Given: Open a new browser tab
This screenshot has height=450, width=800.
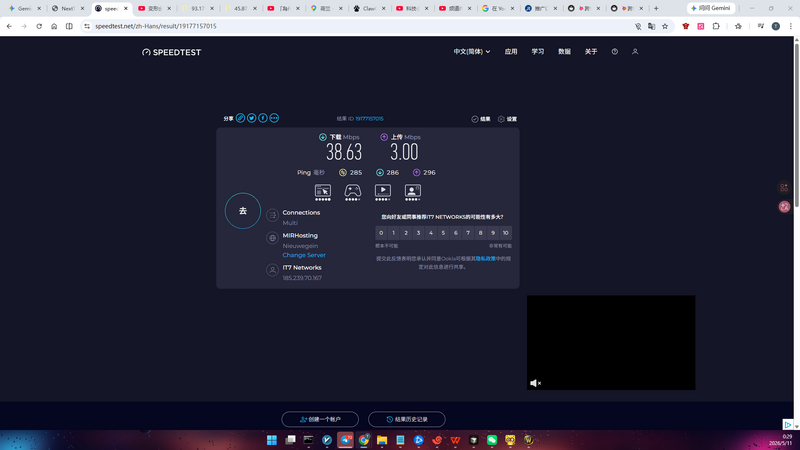Looking at the screenshot, I should 656,8.
